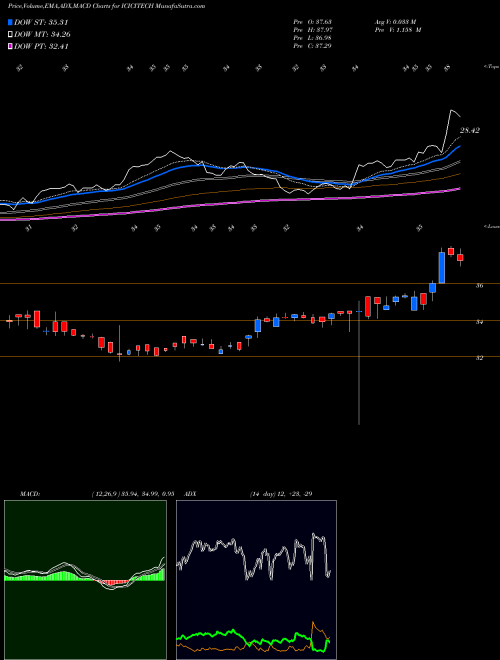The width and height of the screenshot is (500, 660).
Task: Click the last red candlestick on the price chart
Action: [460, 257]
